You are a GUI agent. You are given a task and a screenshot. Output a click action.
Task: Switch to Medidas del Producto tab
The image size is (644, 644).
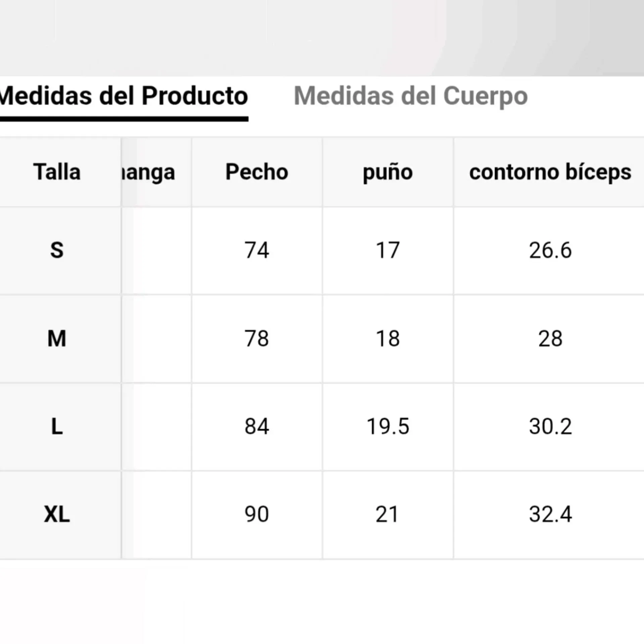tap(123, 96)
